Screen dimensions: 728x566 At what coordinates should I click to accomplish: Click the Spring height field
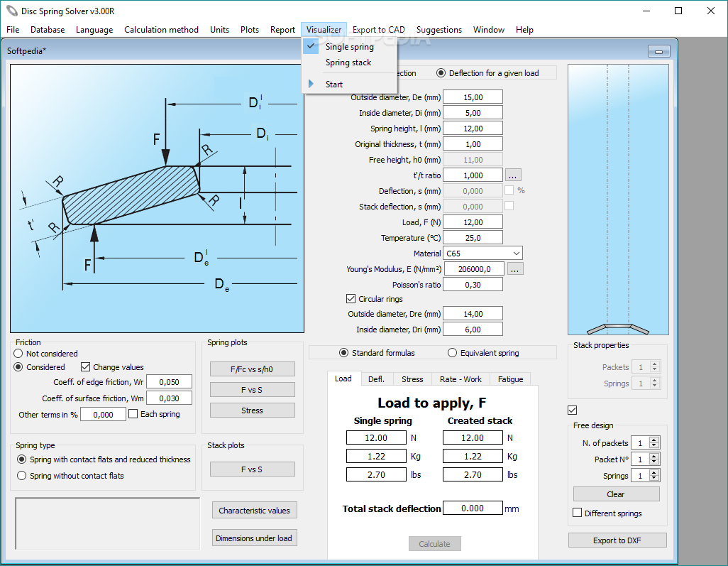[x=473, y=129]
